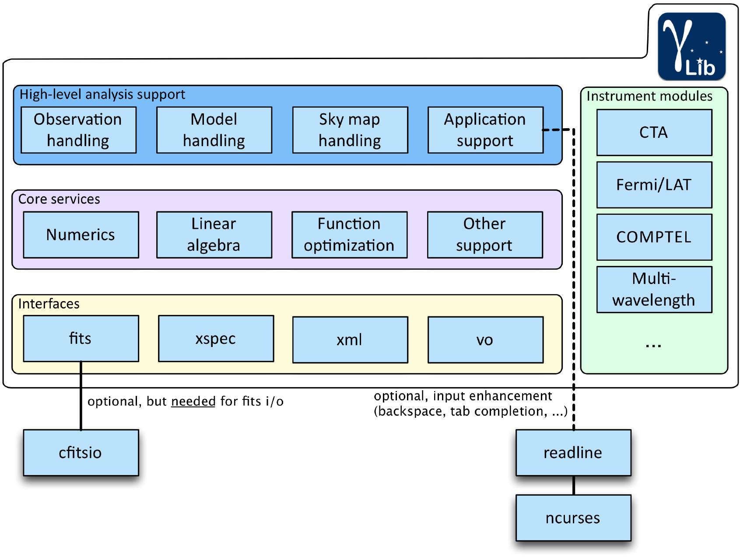The height and width of the screenshot is (560, 740).
Task: Click the ncurses dependency box
Action: [x=573, y=518]
